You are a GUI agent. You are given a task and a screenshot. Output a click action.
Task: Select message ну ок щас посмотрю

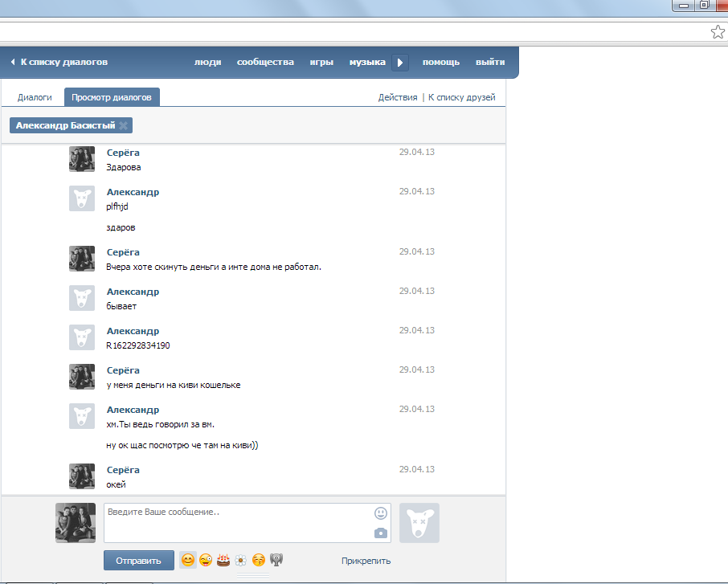[x=182, y=445]
